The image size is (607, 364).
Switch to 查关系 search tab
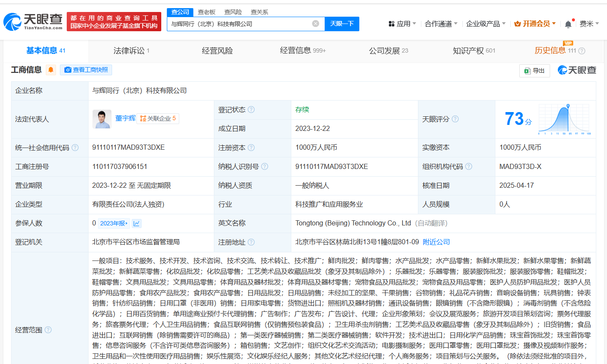pyautogui.click(x=259, y=12)
